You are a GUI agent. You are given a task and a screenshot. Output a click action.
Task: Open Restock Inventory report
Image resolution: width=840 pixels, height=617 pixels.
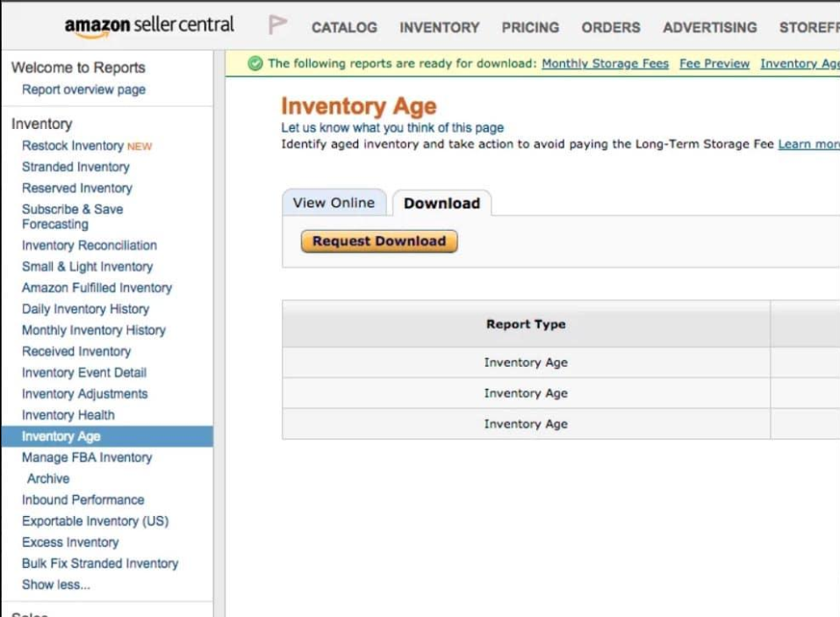73,146
